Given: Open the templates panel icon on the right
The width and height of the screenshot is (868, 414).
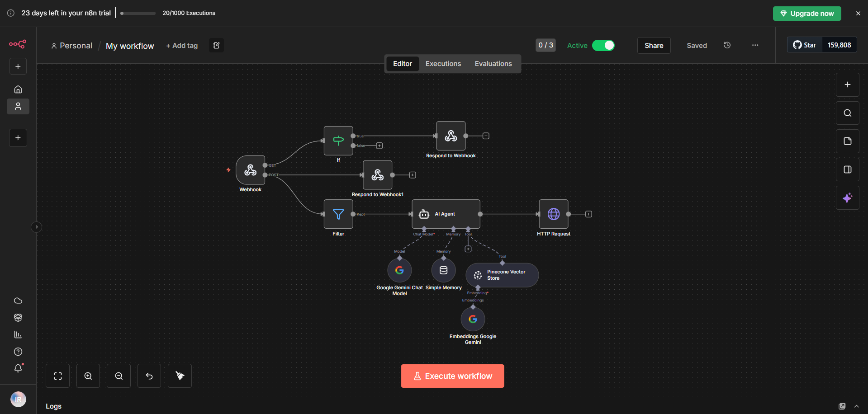Looking at the screenshot, I should click(x=847, y=141).
